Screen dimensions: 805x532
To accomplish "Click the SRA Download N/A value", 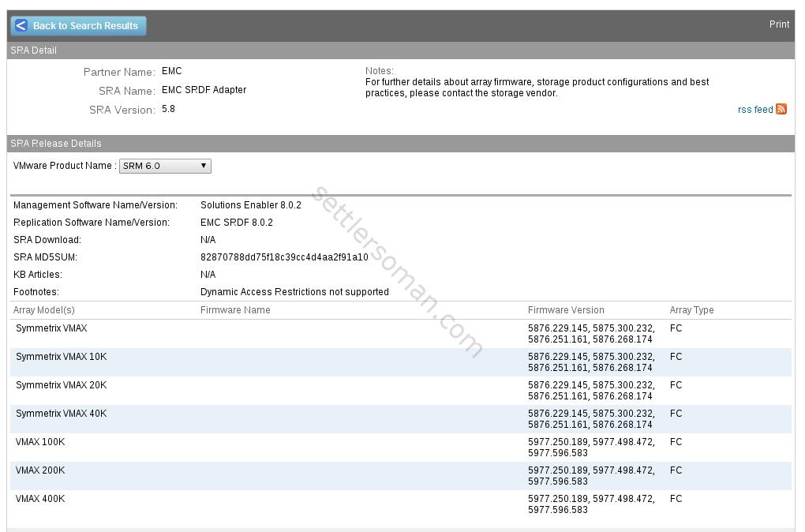I will [208, 240].
